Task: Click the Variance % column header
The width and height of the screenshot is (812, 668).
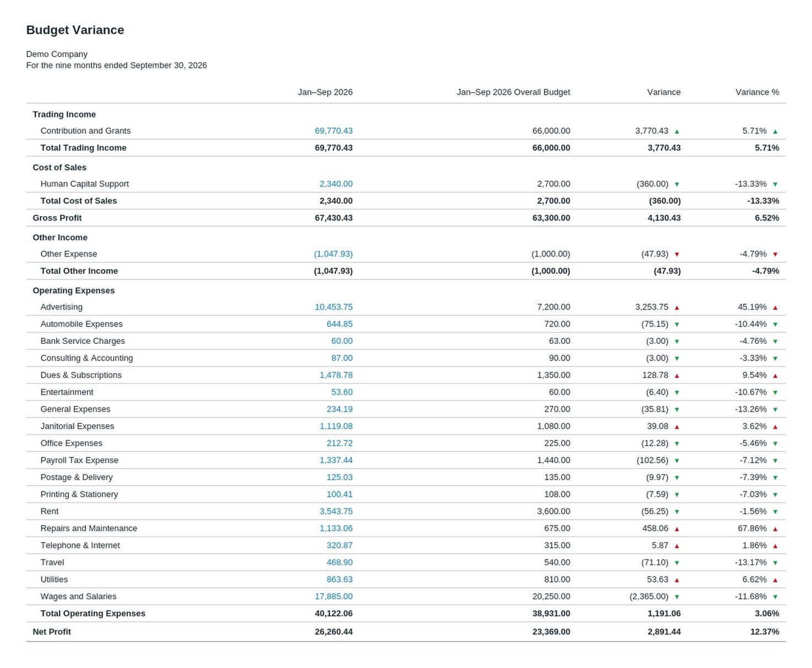Action: tap(757, 92)
